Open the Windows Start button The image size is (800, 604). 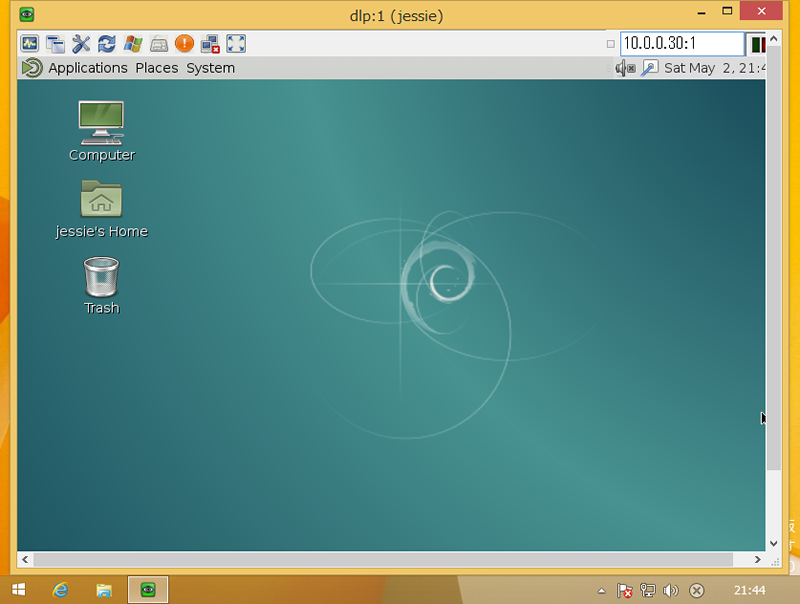[x=18, y=590]
